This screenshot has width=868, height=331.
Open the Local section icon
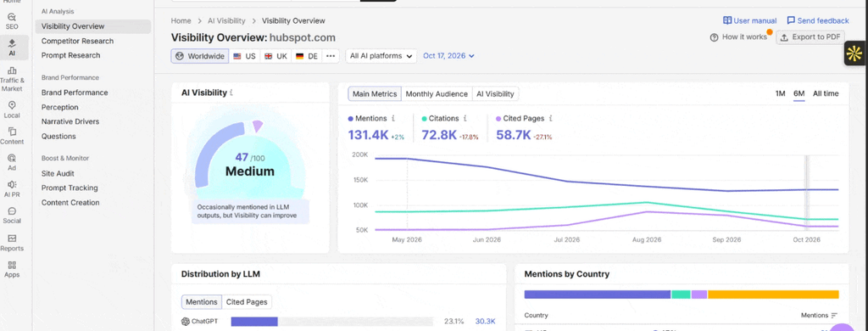12,109
